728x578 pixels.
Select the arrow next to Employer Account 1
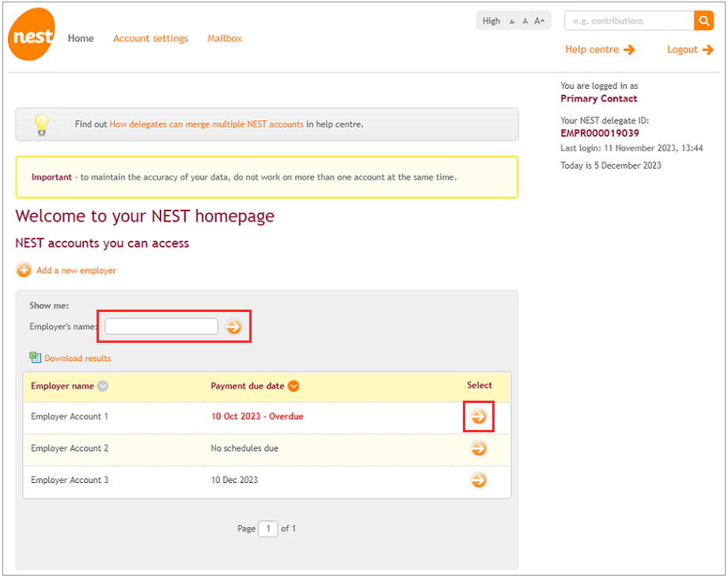click(x=478, y=416)
